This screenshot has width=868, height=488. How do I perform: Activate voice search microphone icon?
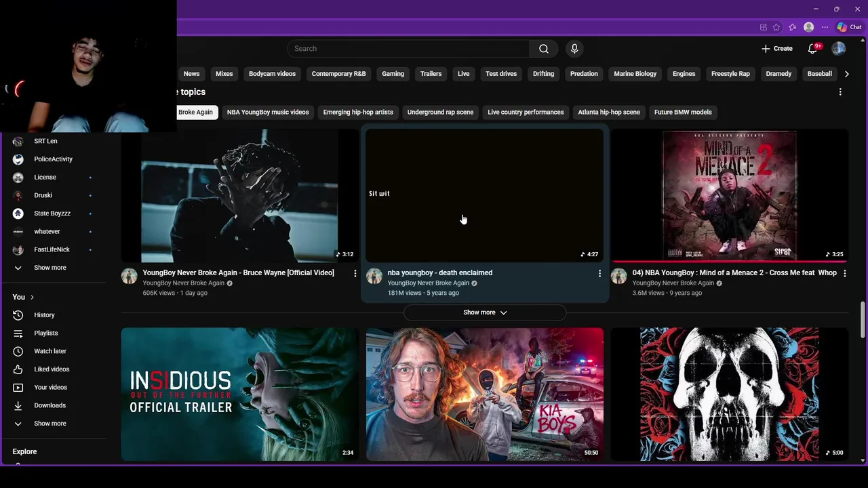click(574, 49)
